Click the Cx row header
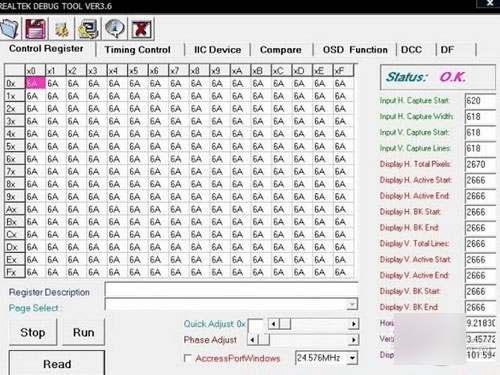This screenshot has width=500, height=375. 15,234
